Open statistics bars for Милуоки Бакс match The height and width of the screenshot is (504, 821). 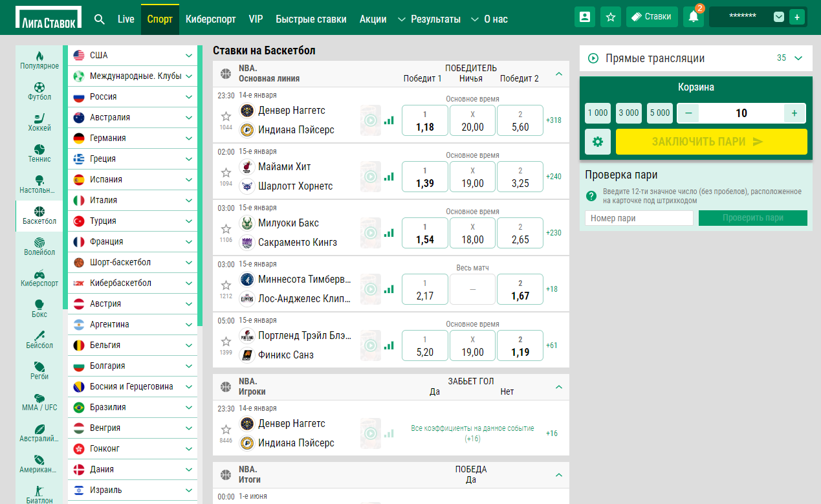(389, 232)
